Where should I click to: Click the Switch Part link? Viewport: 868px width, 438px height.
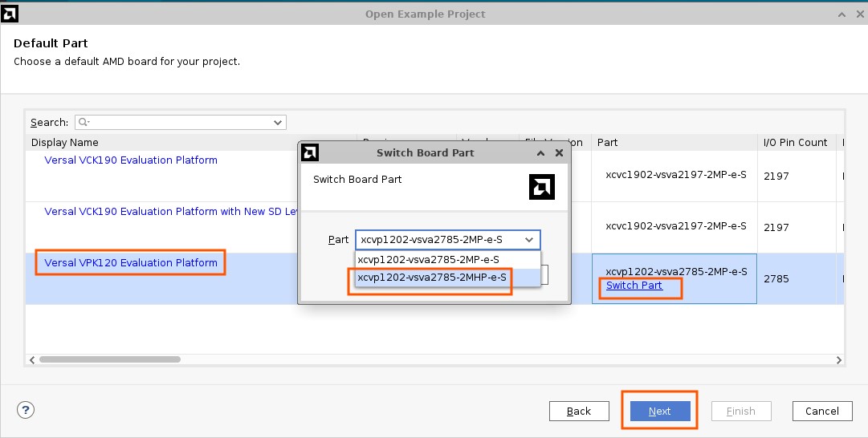point(634,286)
